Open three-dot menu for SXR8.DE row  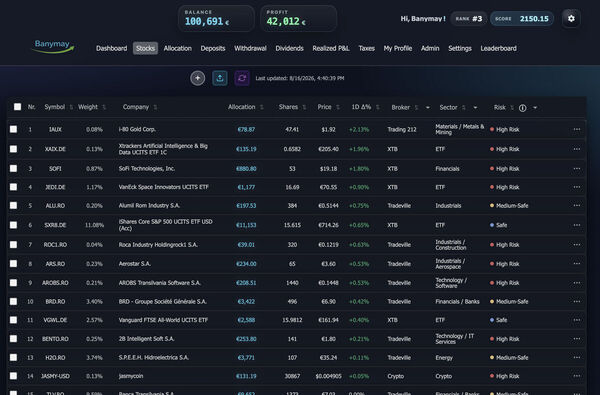(x=577, y=225)
